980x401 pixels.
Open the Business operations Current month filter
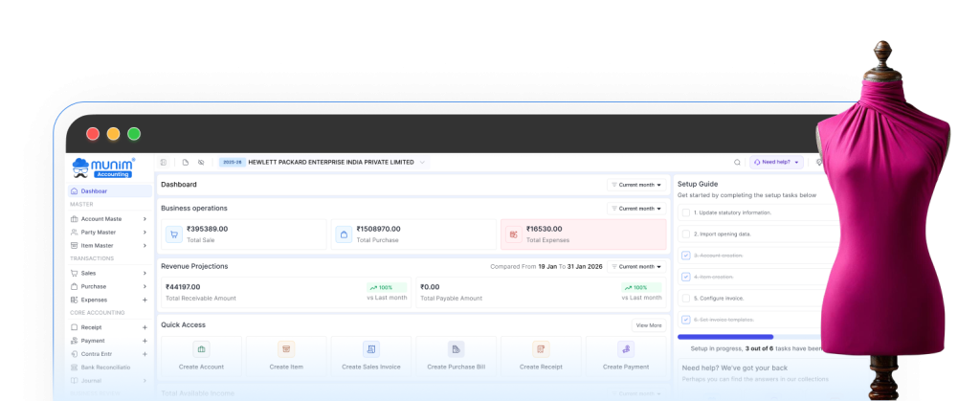coord(636,208)
